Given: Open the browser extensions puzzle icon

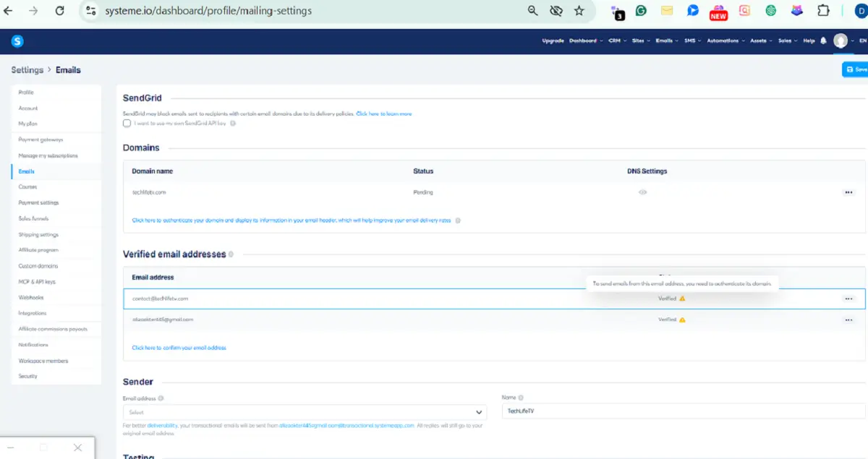Looking at the screenshot, I should (823, 11).
